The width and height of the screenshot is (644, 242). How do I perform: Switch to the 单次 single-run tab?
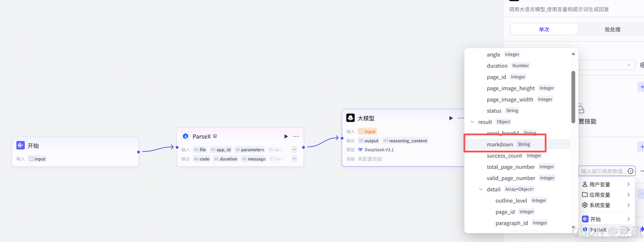tap(544, 29)
